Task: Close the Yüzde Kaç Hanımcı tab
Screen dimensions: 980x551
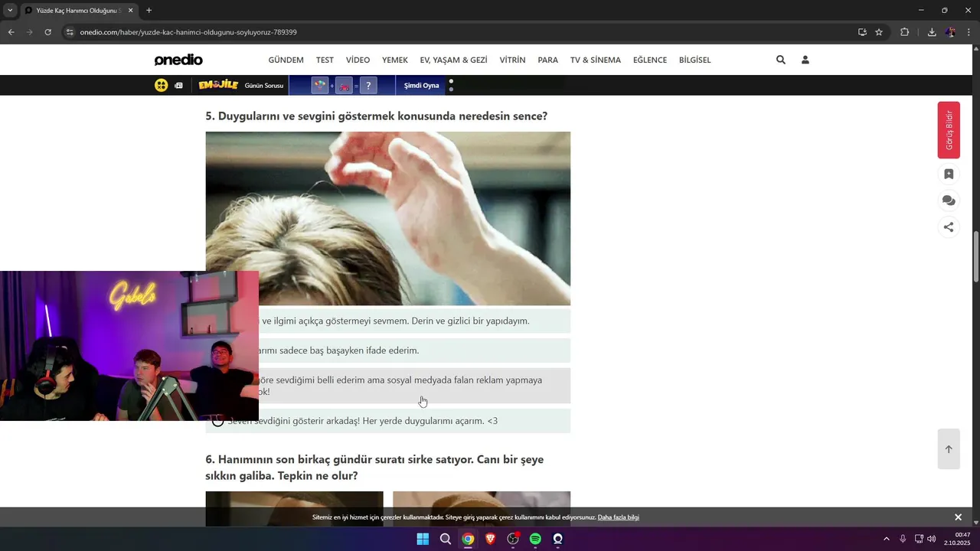Action: click(x=131, y=11)
